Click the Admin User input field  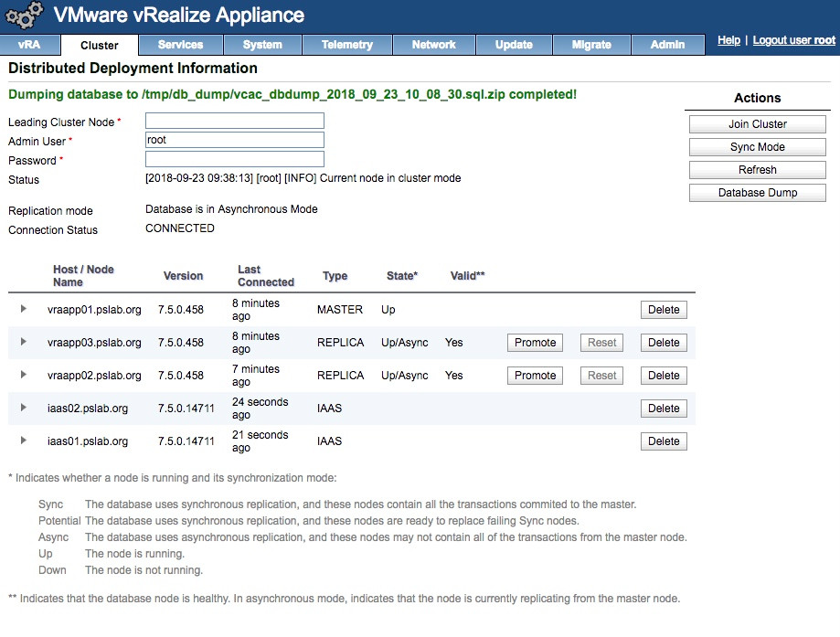pos(235,140)
